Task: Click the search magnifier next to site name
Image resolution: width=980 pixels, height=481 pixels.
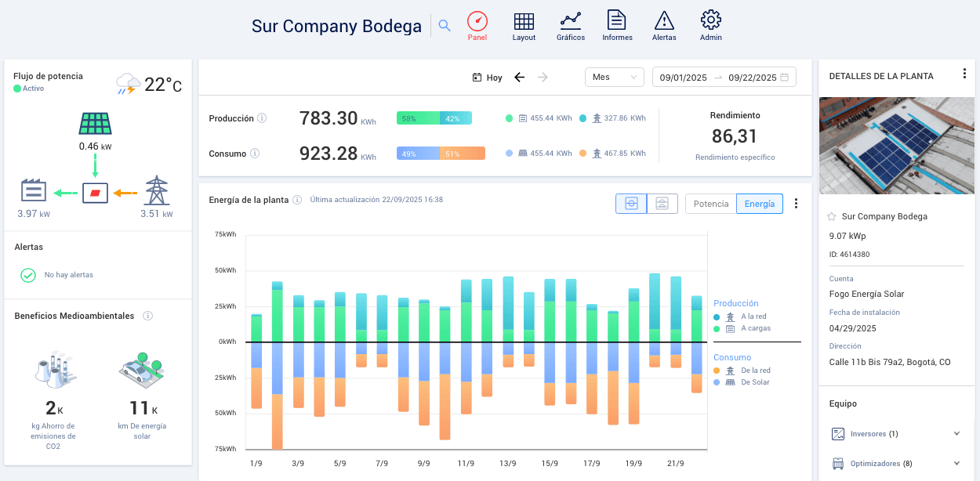Action: click(445, 26)
